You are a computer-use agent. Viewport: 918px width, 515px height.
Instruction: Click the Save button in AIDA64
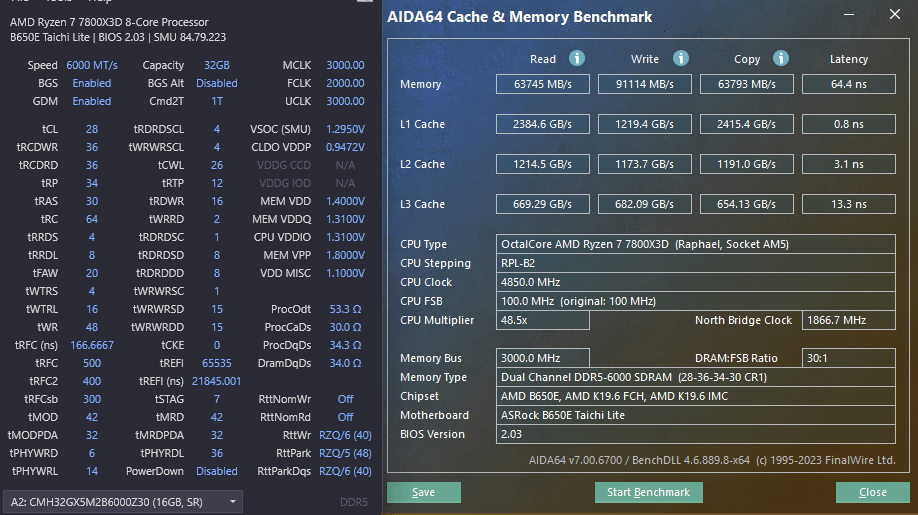pyautogui.click(x=424, y=492)
